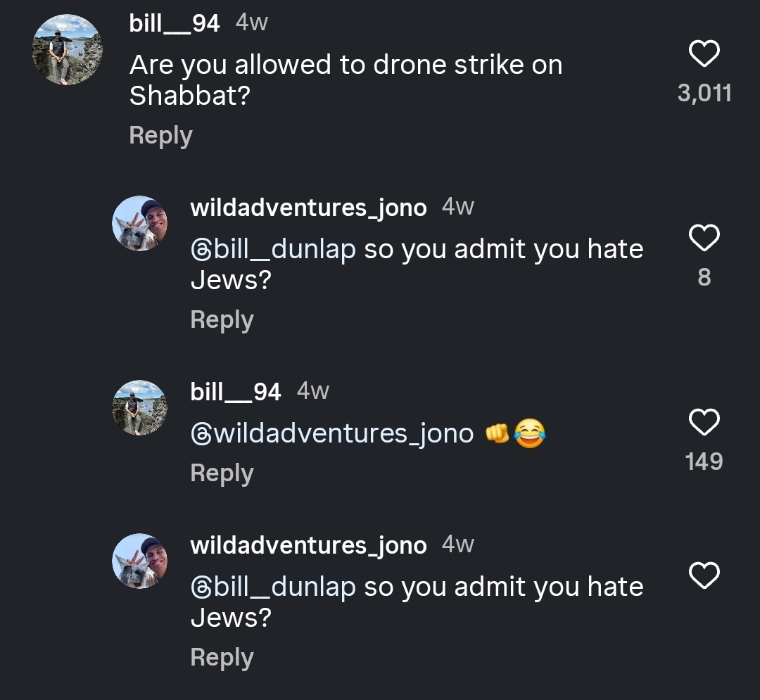The width and height of the screenshot is (760, 700).
Task: Open wildadventures_jono username on first reply
Action: (308, 208)
